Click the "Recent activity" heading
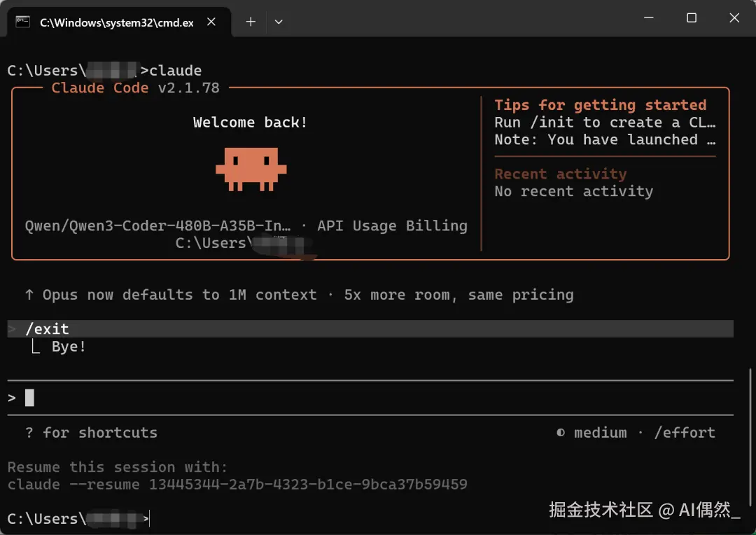This screenshot has width=756, height=535. pos(561,174)
